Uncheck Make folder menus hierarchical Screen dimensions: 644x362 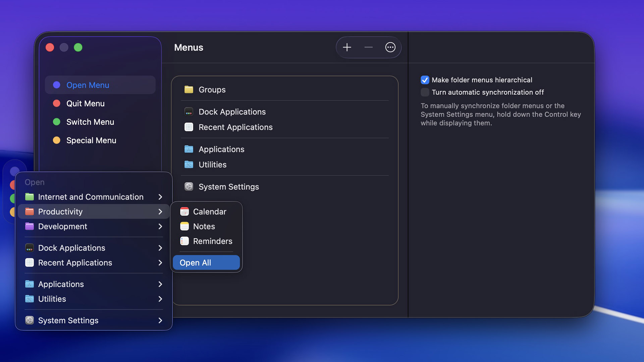(x=425, y=80)
